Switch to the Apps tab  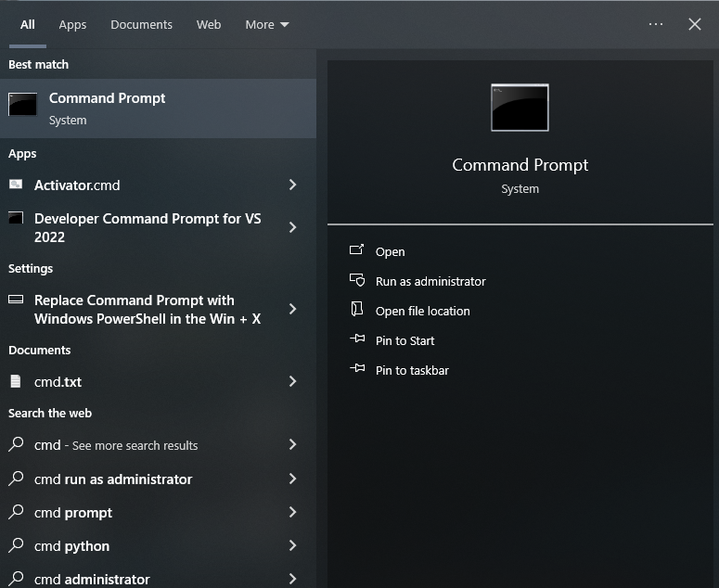tap(72, 25)
